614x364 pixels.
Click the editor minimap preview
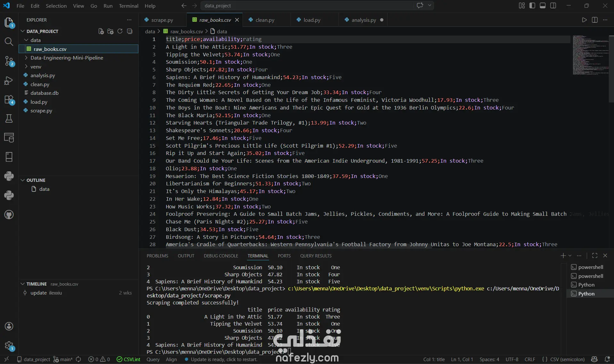point(591,55)
